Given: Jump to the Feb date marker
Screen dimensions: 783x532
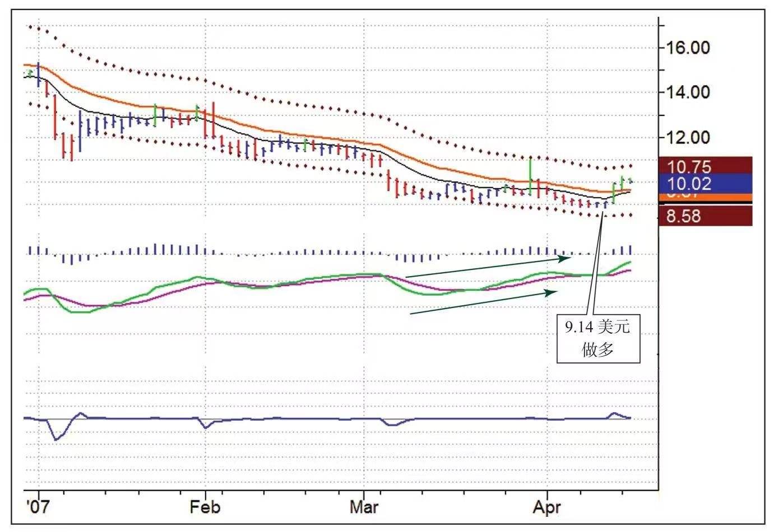Looking at the screenshot, I should click(x=205, y=507).
